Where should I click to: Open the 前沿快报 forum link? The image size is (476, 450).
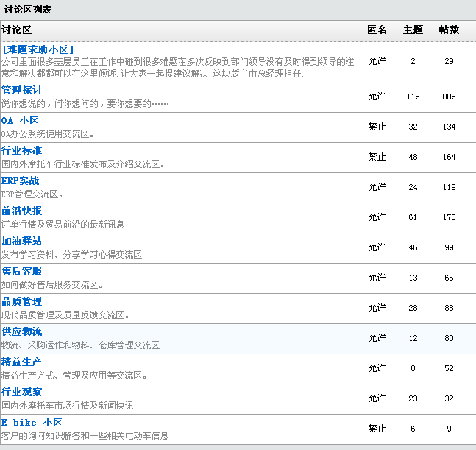tap(21, 211)
